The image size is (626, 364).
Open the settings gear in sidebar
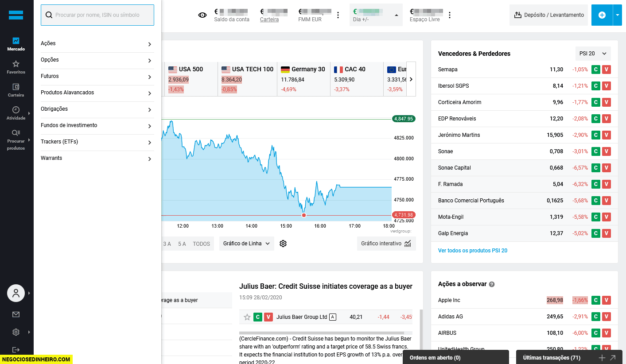[x=16, y=332]
